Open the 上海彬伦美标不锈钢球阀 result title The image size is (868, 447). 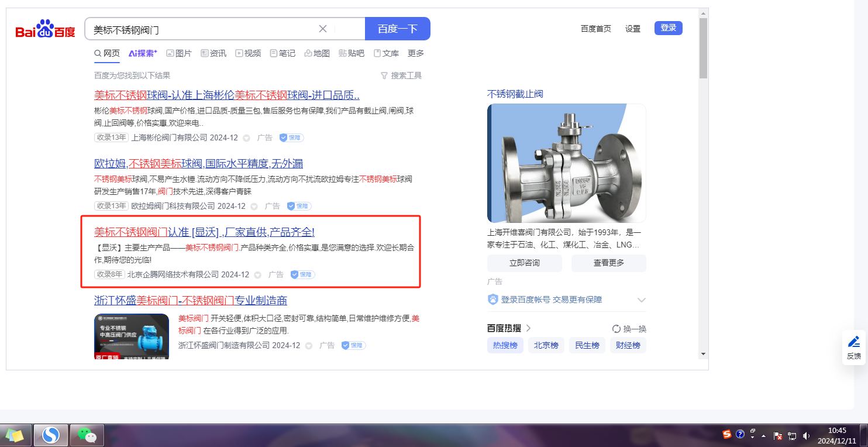click(x=227, y=95)
